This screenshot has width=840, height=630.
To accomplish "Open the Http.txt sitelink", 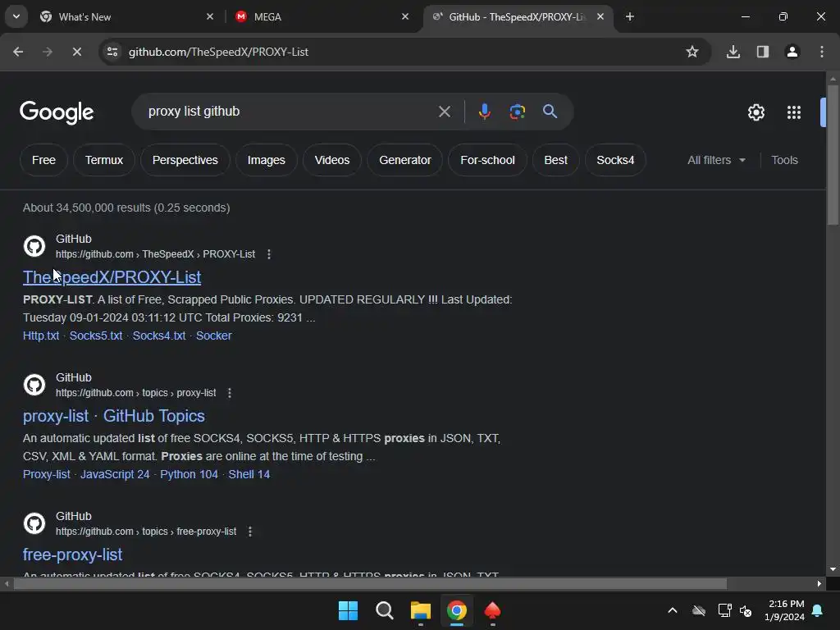I will tap(41, 336).
